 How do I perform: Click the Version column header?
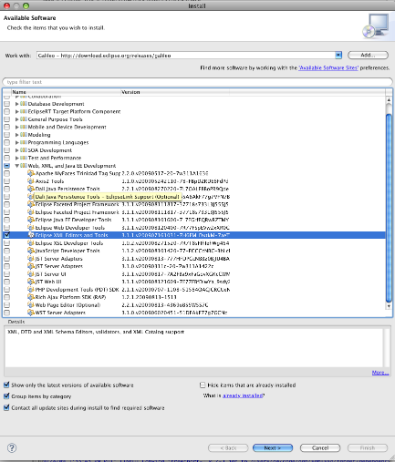click(175, 92)
